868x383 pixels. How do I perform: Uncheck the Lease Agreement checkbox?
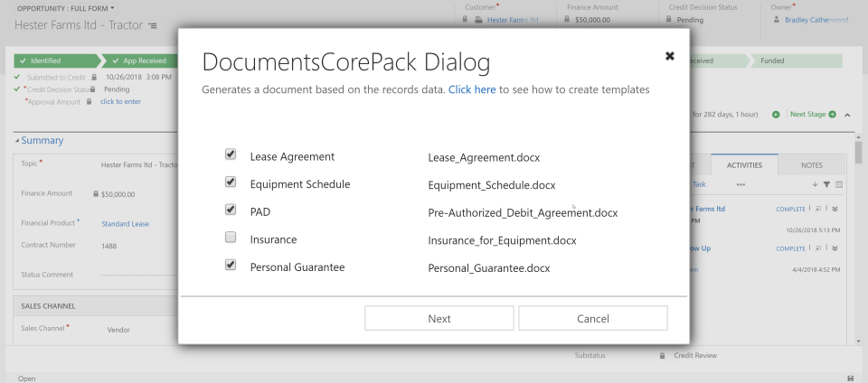[231, 154]
